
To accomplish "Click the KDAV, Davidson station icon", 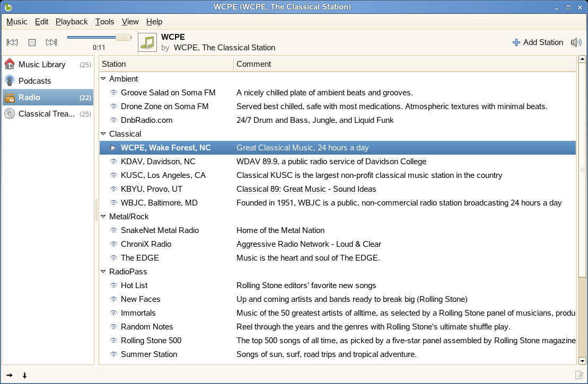I will (x=113, y=162).
